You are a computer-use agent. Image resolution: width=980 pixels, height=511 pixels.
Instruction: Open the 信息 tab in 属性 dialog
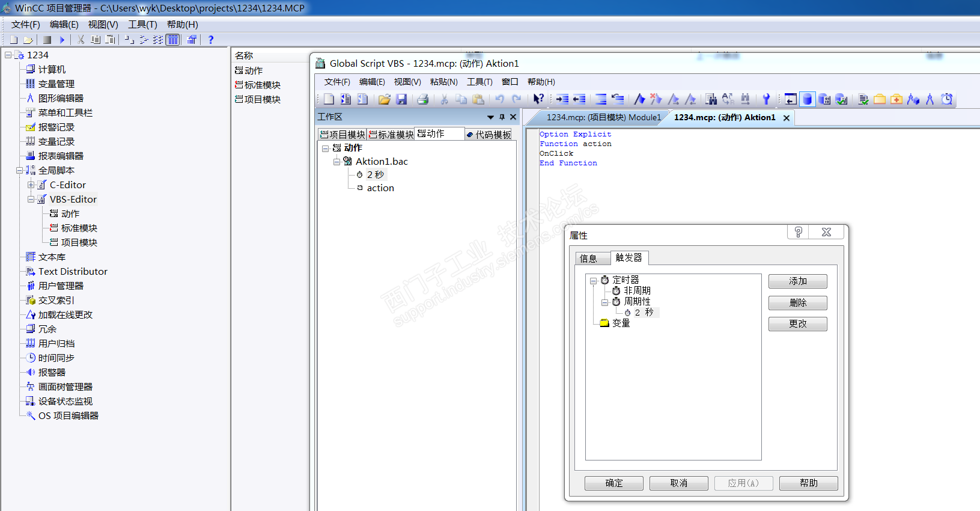[592, 259]
